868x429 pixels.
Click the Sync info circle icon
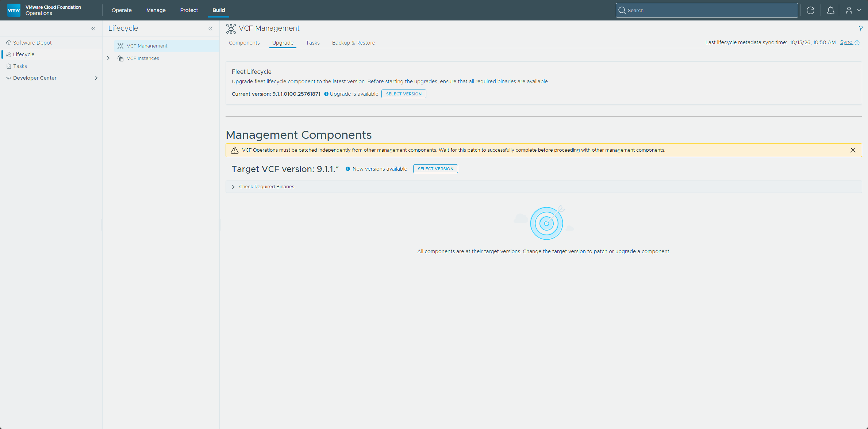[x=857, y=43]
